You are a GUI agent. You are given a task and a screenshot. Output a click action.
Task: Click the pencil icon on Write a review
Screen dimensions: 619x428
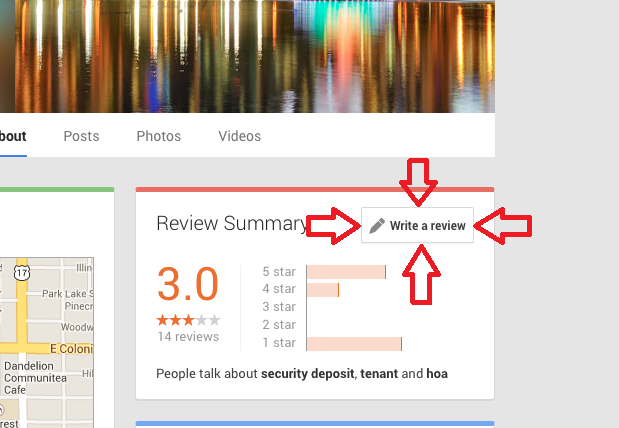(x=377, y=225)
